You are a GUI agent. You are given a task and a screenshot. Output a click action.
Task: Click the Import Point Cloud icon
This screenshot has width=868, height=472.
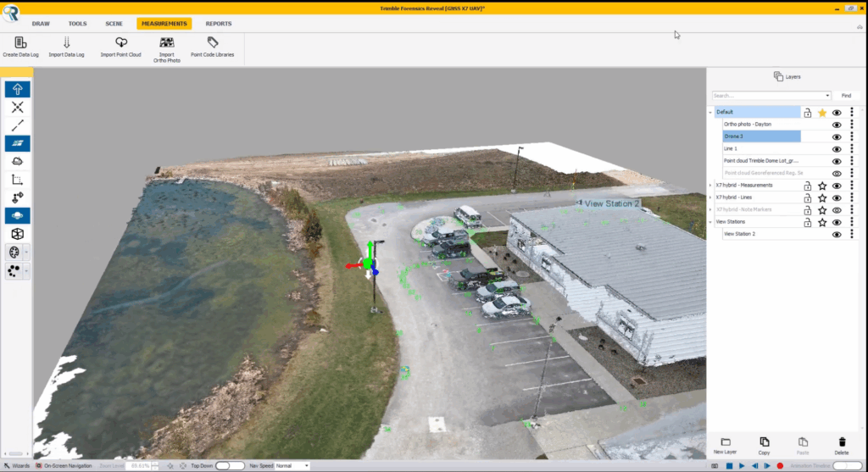click(120, 42)
